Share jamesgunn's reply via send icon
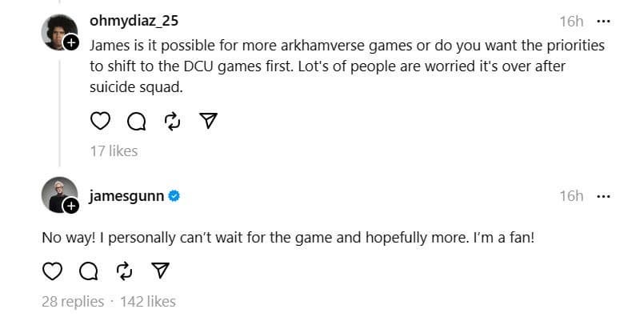The height and width of the screenshot is (325, 644). click(161, 271)
